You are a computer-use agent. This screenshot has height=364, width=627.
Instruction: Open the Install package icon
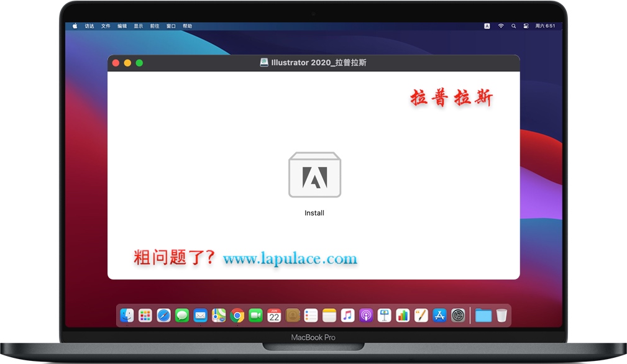click(x=314, y=175)
